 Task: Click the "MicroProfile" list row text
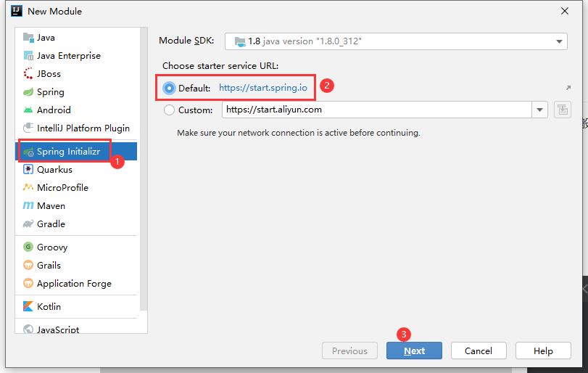click(62, 188)
